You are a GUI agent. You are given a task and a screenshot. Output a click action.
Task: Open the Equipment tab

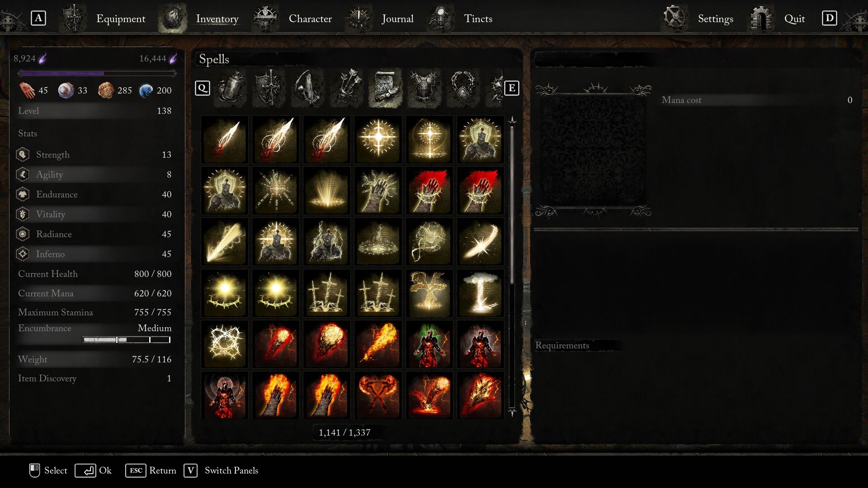tap(121, 19)
